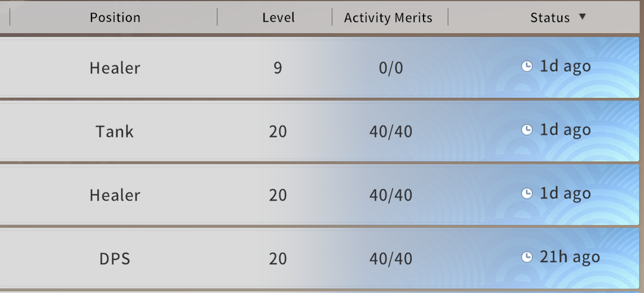The width and height of the screenshot is (644, 293).
Task: Click clock icon in level 20 Healer row
Action: click(x=526, y=194)
